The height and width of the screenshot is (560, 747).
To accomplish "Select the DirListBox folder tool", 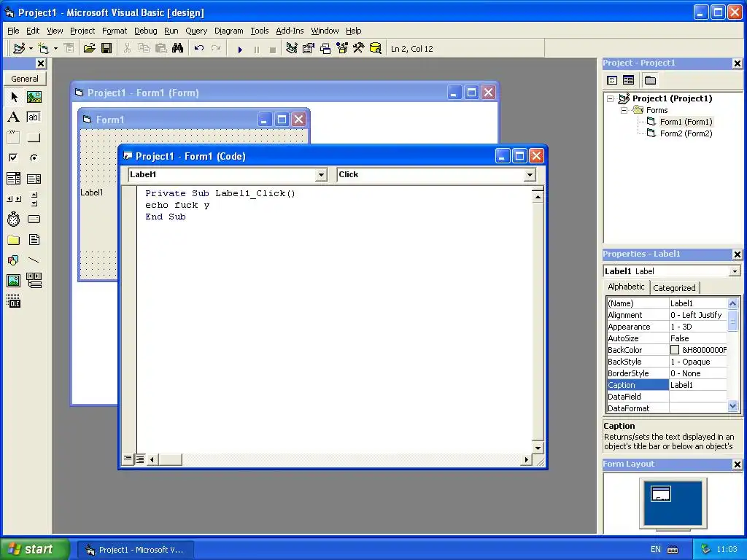I will pos(14,239).
